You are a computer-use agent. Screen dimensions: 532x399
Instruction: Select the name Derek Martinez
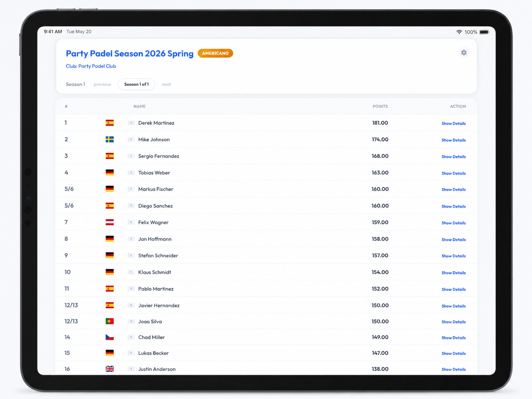click(156, 123)
